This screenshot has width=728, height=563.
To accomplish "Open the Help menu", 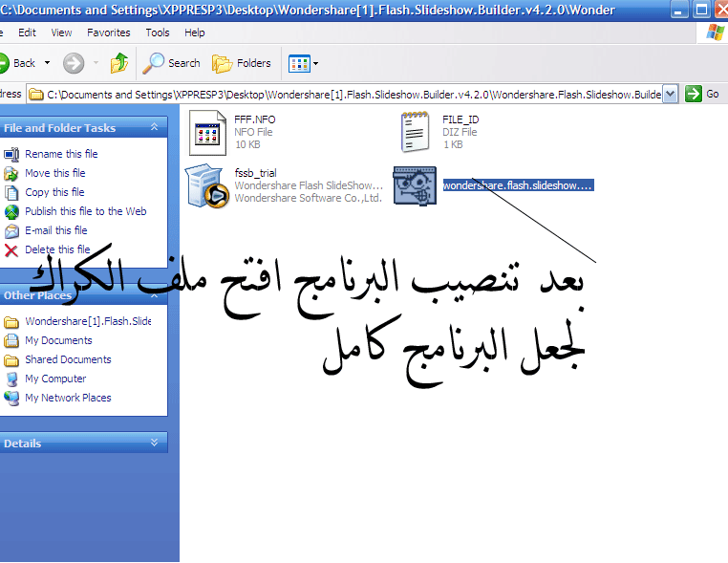I will [x=195, y=32].
